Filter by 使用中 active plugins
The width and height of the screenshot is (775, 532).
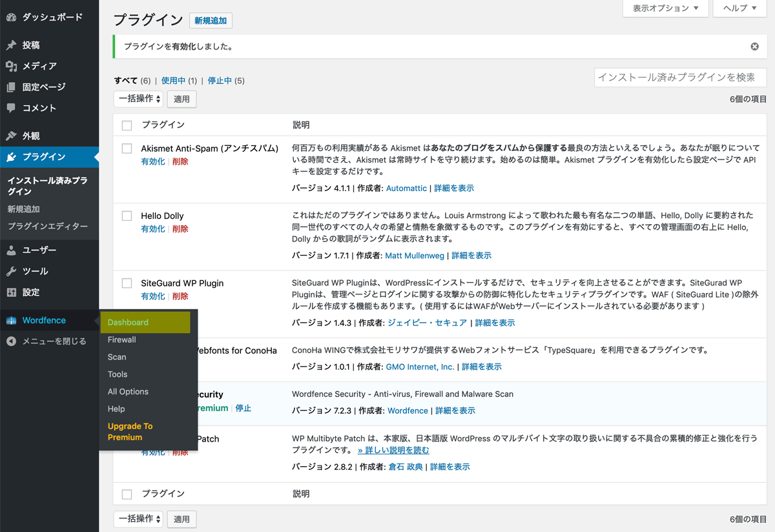pyautogui.click(x=173, y=81)
